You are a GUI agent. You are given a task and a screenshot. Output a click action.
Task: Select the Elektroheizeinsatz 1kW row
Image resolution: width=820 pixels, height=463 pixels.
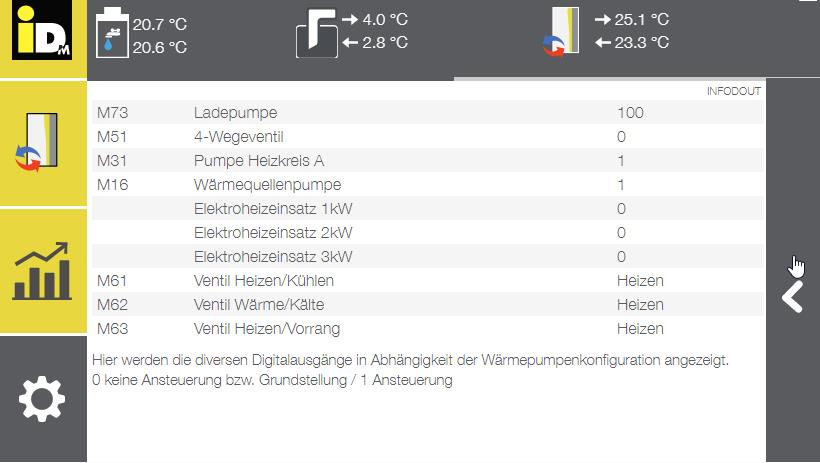pos(428,209)
